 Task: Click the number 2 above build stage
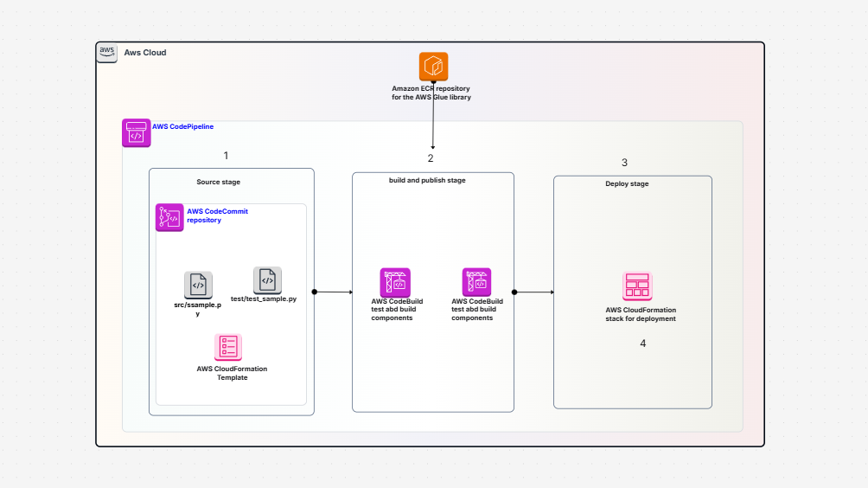tap(431, 158)
